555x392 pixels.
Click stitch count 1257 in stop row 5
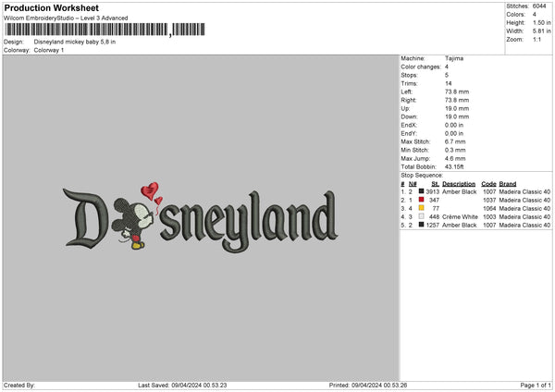(x=433, y=225)
